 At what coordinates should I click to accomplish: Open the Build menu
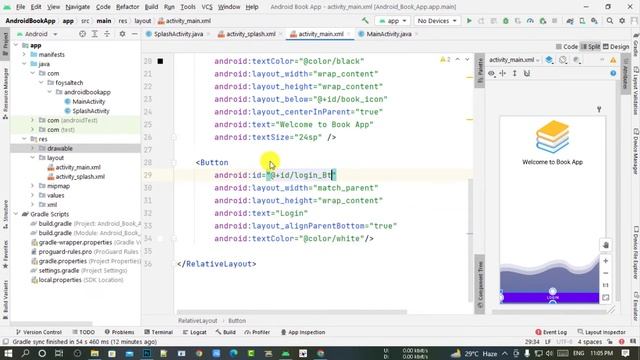(x=151, y=7)
